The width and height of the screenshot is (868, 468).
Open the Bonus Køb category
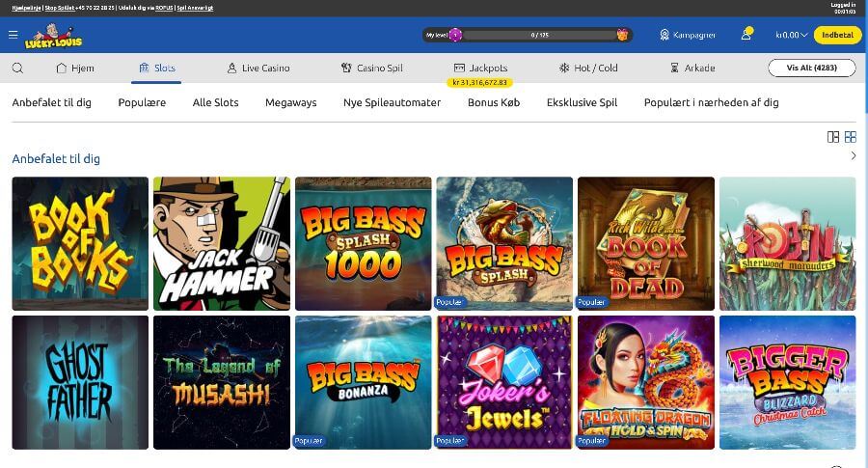tap(493, 102)
